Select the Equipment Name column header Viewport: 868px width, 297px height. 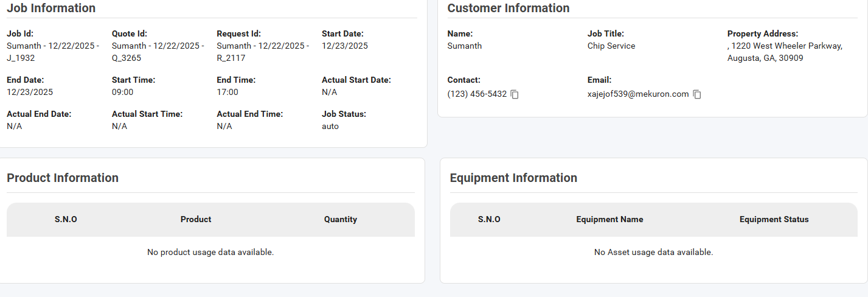click(609, 219)
